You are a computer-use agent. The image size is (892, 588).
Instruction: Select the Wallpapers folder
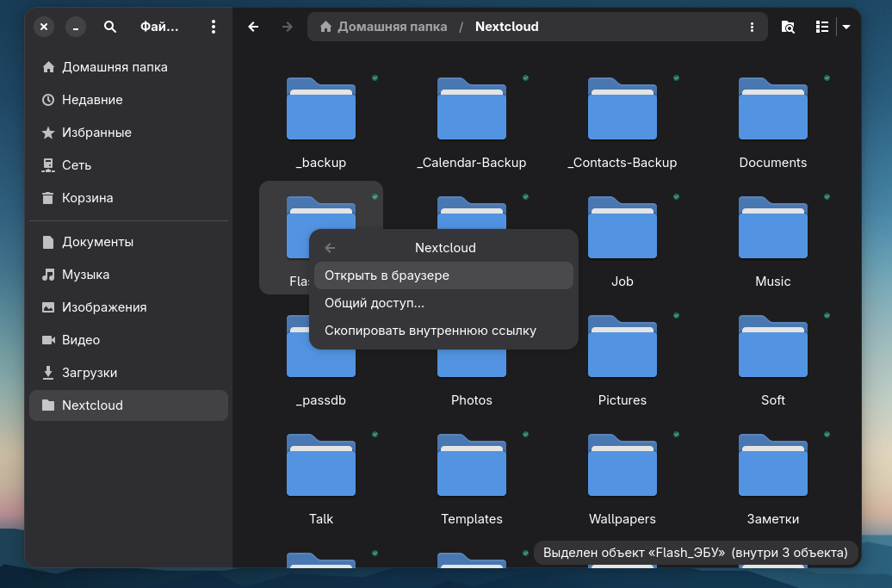pyautogui.click(x=622, y=467)
